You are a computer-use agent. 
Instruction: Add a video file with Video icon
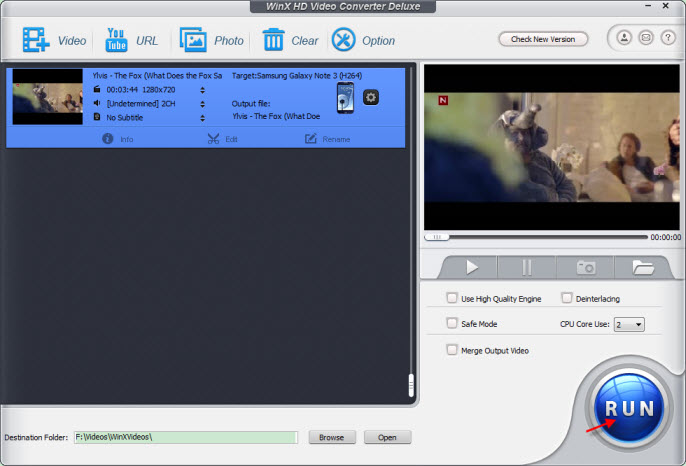36,40
